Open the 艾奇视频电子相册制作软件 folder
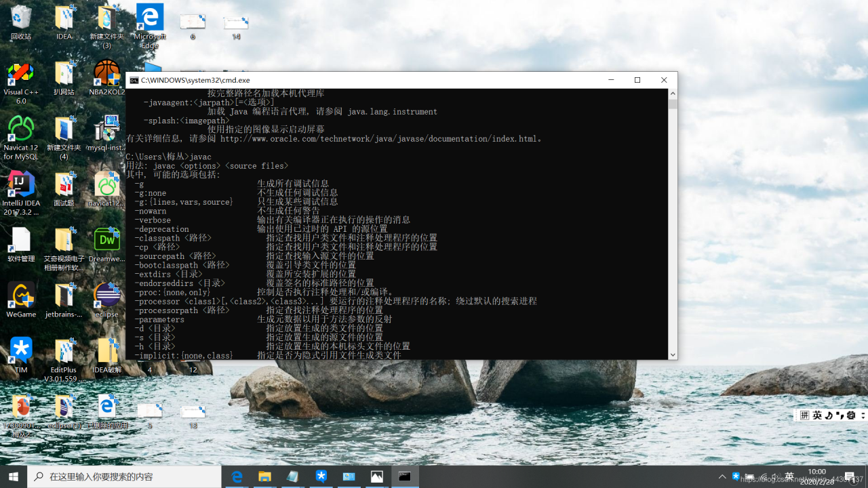This screenshot has width=868, height=488. coord(64,249)
